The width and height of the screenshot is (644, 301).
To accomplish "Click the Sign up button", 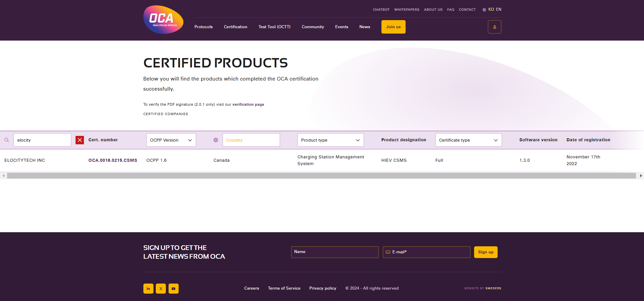I will coord(486,252).
